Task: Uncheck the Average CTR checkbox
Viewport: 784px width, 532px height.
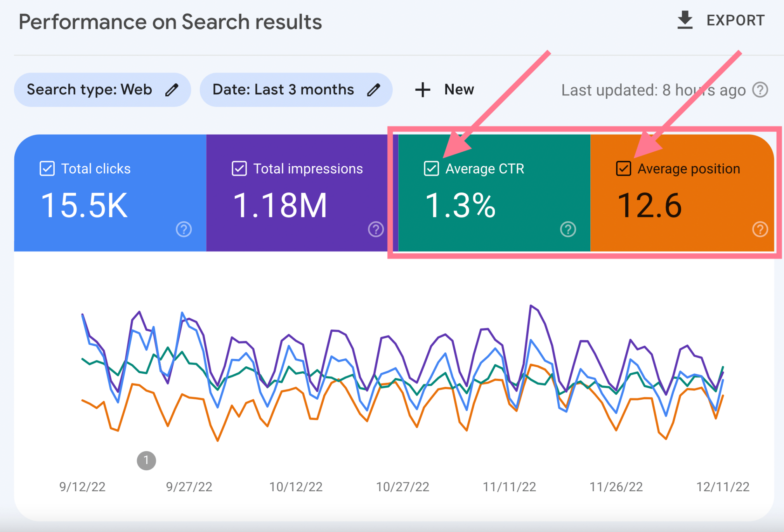Action: tap(431, 168)
